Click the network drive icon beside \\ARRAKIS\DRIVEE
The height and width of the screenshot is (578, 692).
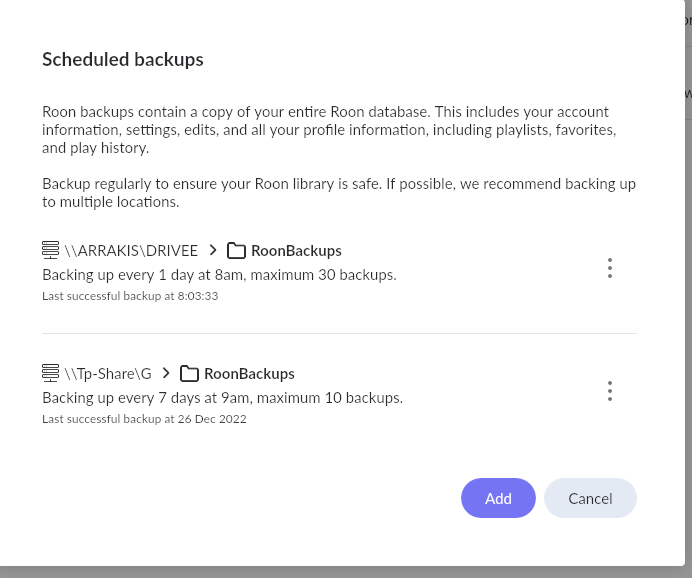click(x=50, y=250)
